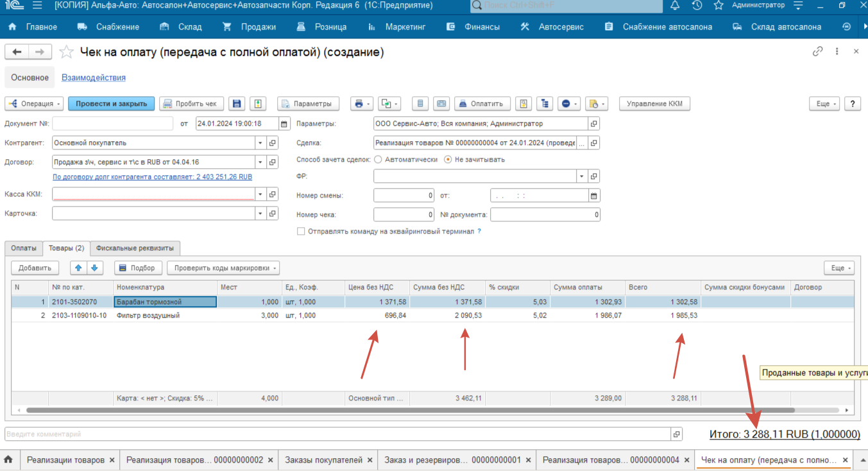Copy link with chain icon
The image size is (868, 471).
coord(818,51)
